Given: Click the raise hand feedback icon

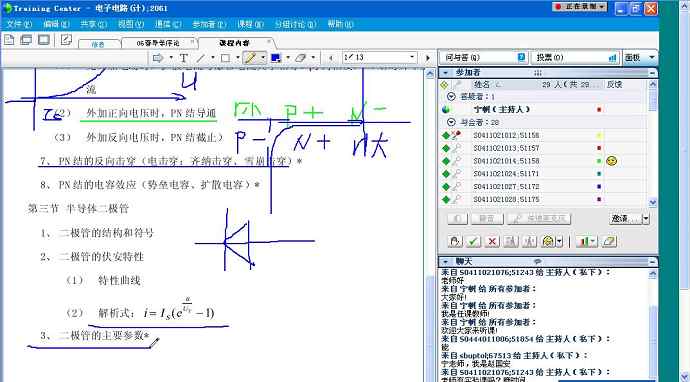Looking at the screenshot, I should coord(455,241).
